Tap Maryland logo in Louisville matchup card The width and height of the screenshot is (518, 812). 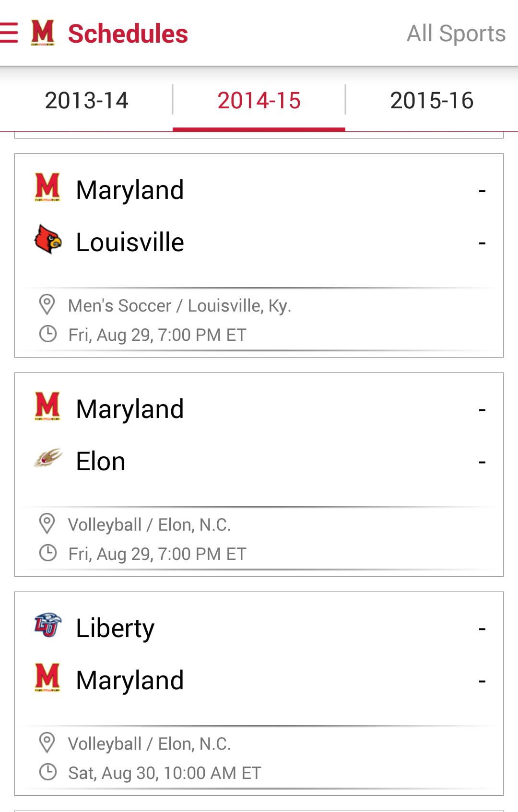coord(47,187)
